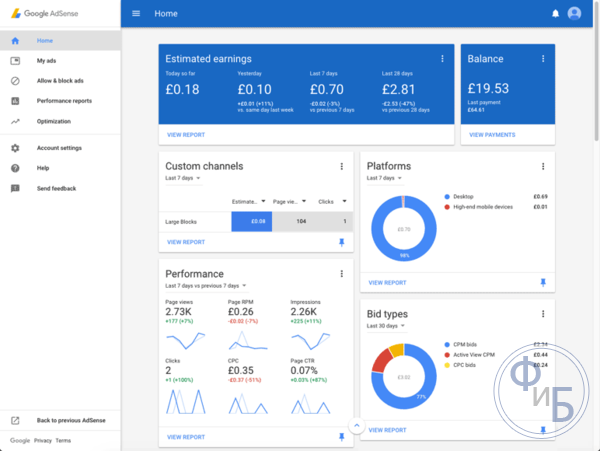
Task: Select Home in the sidebar
Action: click(60, 41)
